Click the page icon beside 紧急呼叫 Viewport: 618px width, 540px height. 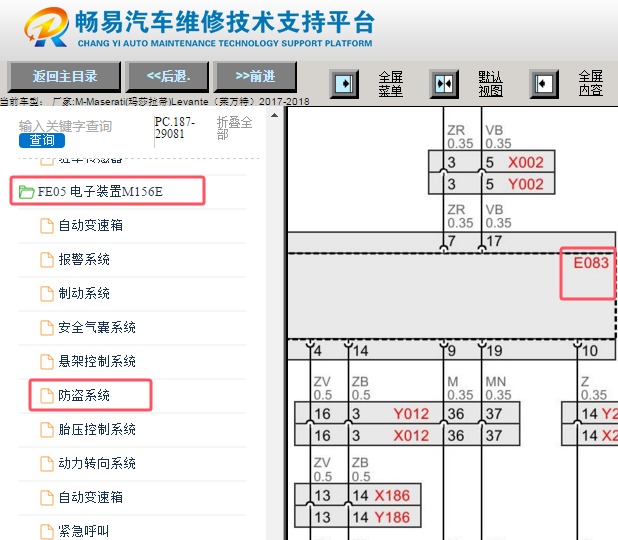pyautogui.click(x=47, y=531)
